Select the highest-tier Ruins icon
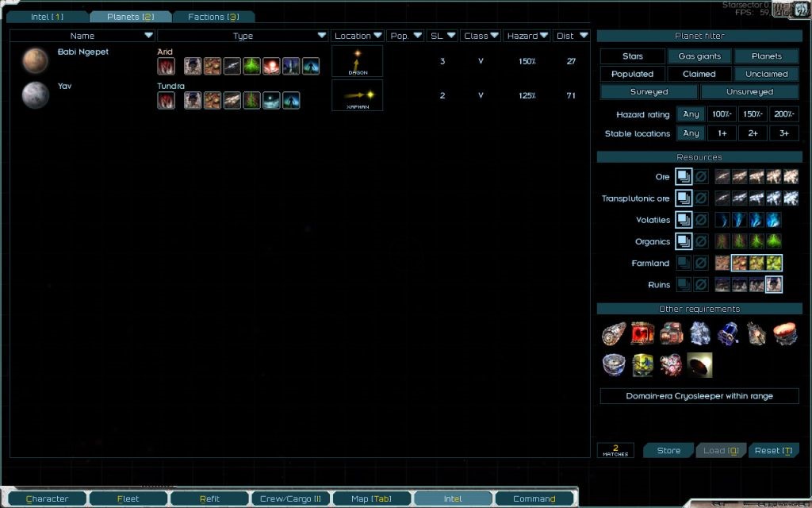 (x=773, y=284)
